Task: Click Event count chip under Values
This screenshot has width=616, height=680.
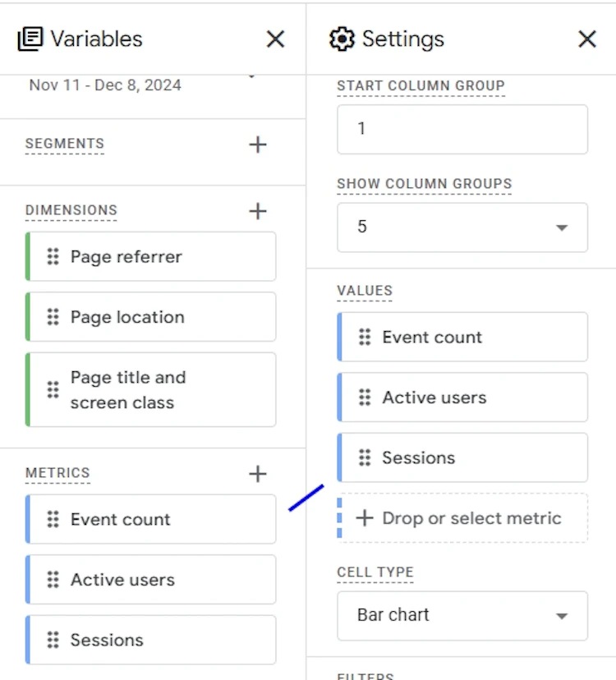Action: [462, 337]
